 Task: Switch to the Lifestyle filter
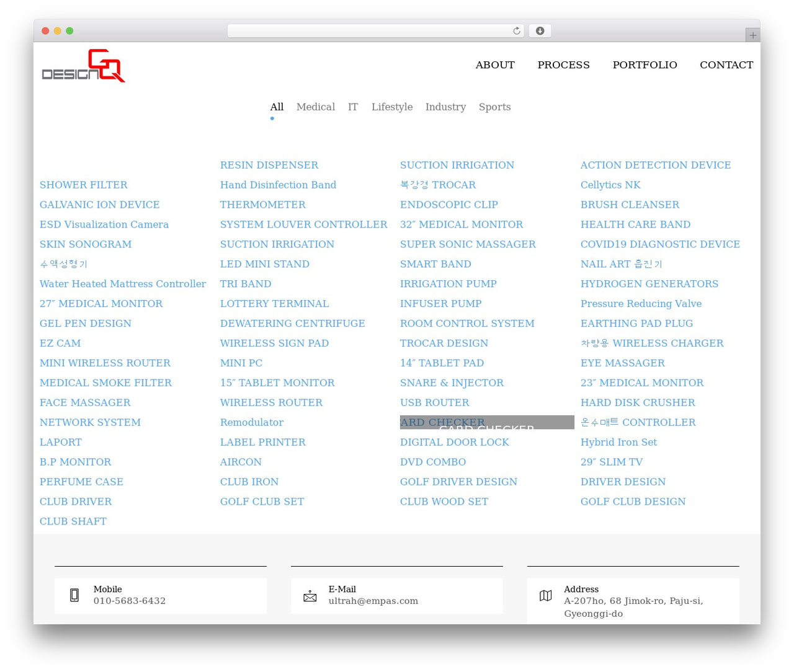point(392,107)
